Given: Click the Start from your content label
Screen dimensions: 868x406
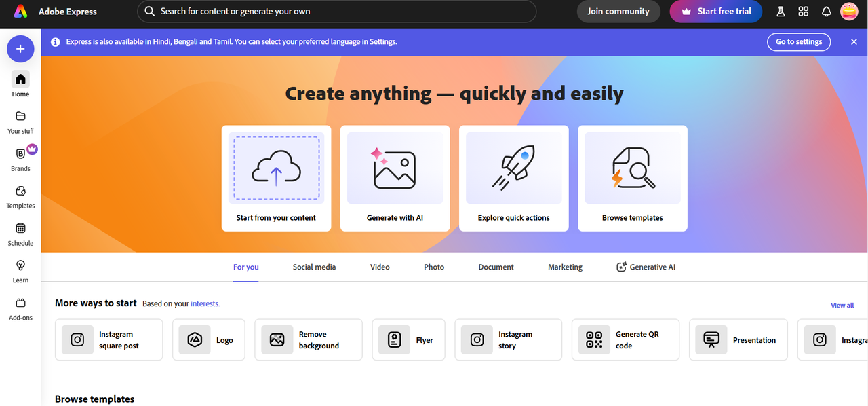Looking at the screenshot, I should 276,218.
